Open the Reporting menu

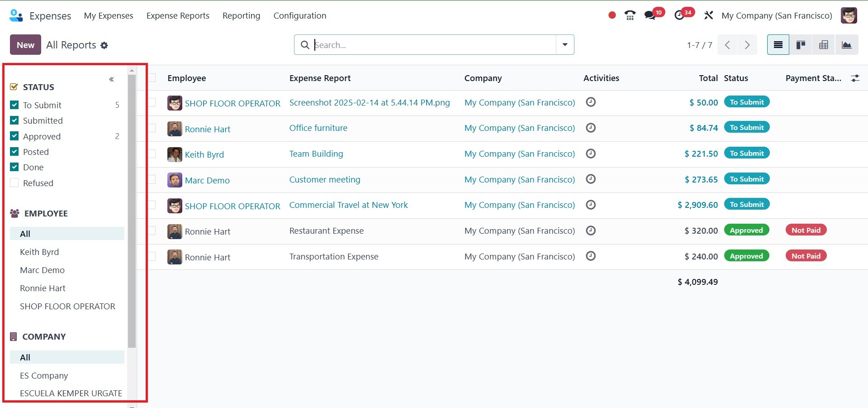point(241,15)
